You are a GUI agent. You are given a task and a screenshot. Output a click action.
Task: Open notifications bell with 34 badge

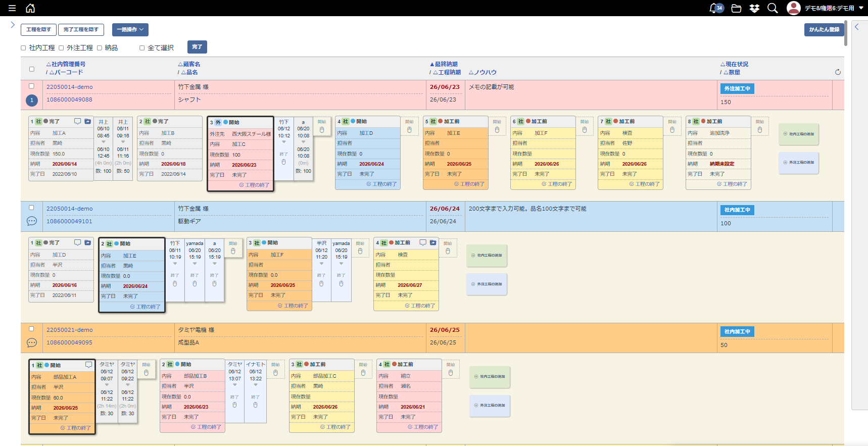tap(716, 8)
